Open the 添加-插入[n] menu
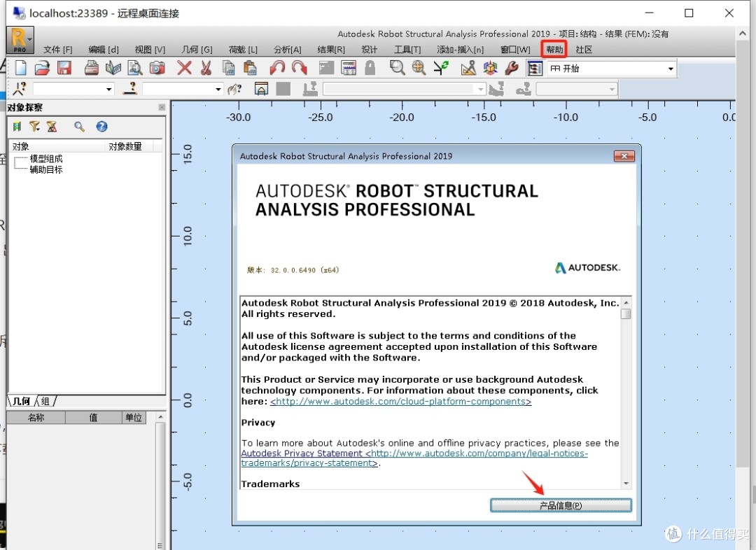The height and width of the screenshot is (550, 756). [x=460, y=49]
